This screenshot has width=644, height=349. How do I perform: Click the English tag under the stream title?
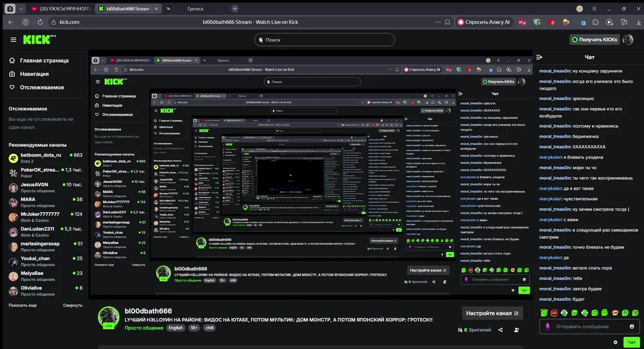(175, 328)
